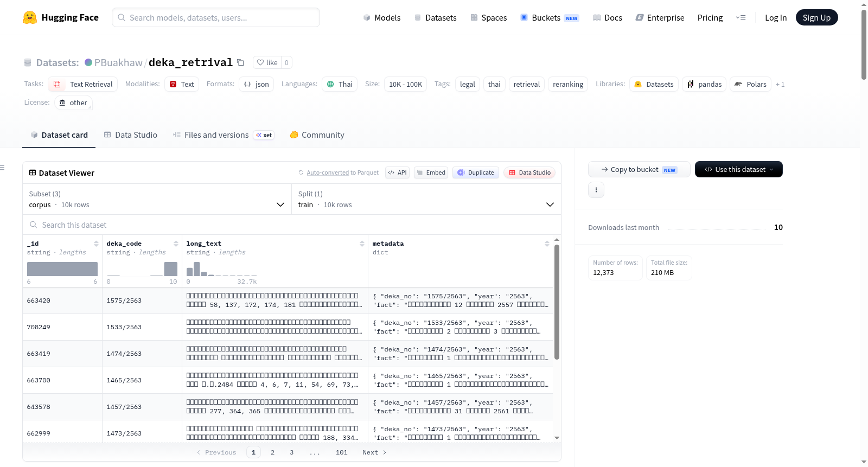
Task: Click the deka_code lengths histogram
Action: point(142,269)
